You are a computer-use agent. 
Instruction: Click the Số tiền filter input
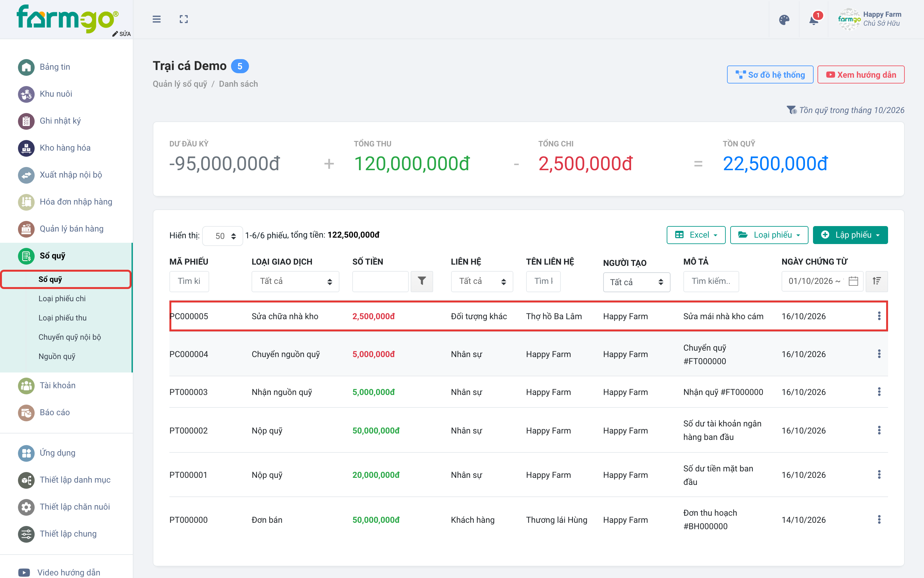coord(380,281)
